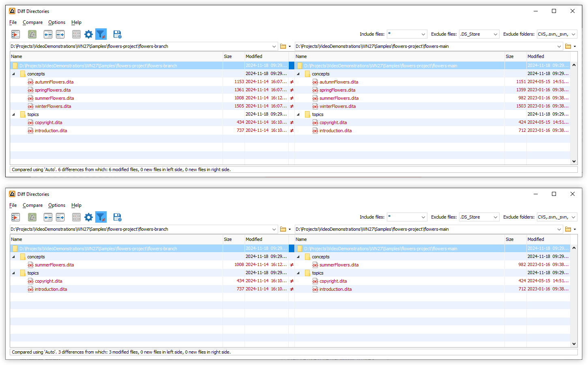This screenshot has width=588, height=365.
Task: Click right root flowers-main row, lower window
Action: click(x=432, y=249)
